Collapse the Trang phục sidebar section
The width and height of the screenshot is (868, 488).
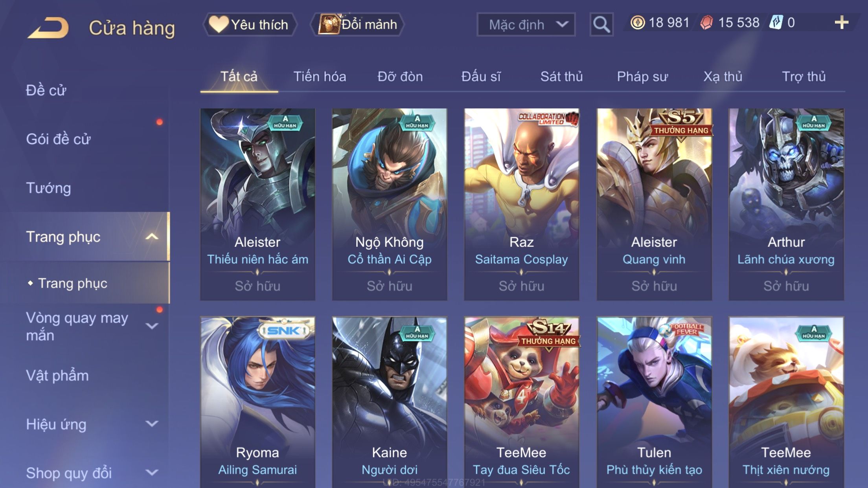152,237
